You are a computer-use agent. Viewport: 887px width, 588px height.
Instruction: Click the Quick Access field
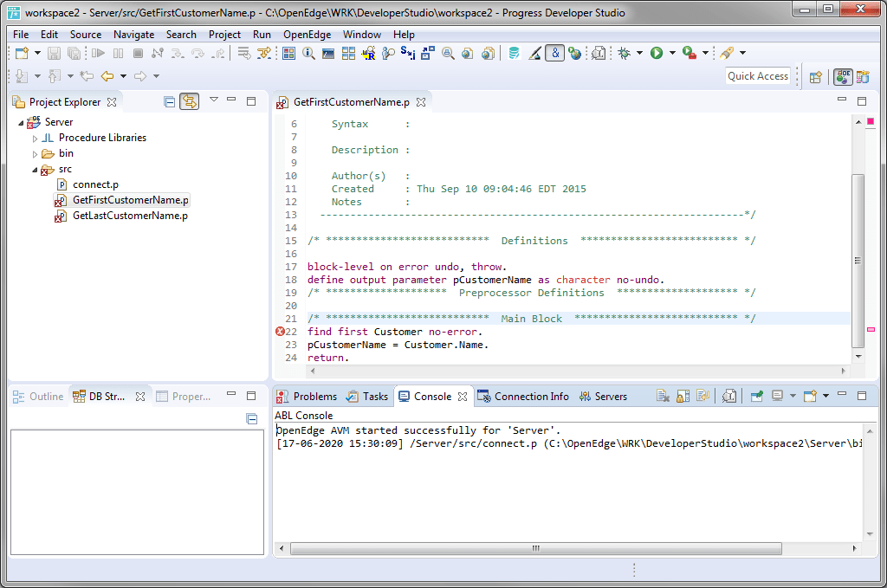click(758, 75)
